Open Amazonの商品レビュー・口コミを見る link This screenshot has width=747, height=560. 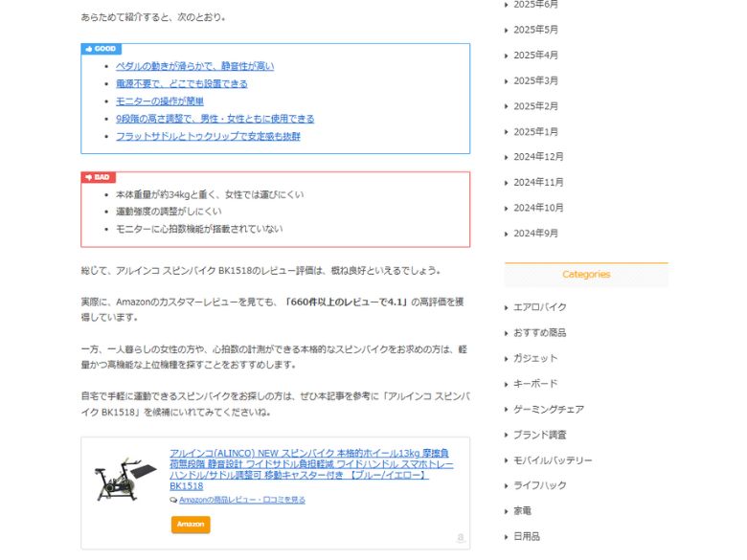[242, 500]
